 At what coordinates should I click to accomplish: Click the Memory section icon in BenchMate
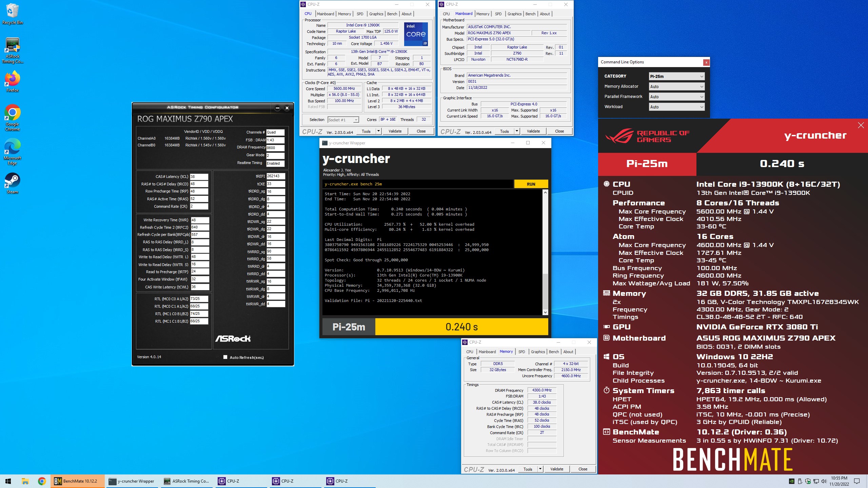click(x=607, y=293)
